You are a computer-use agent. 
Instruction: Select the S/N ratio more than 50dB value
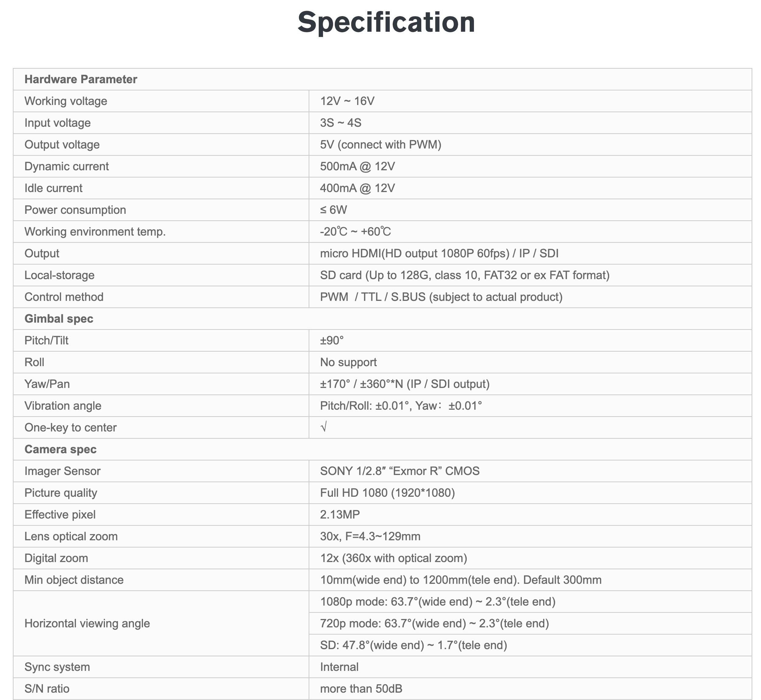361,689
